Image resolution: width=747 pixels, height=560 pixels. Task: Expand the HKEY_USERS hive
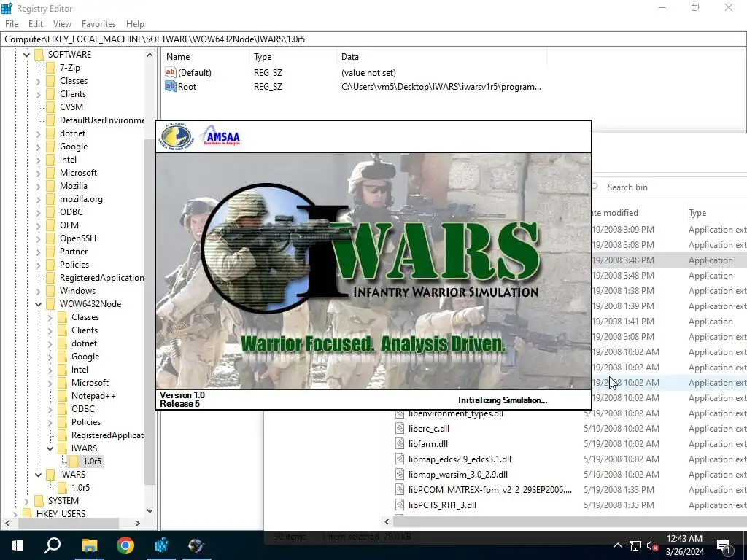tap(15, 514)
